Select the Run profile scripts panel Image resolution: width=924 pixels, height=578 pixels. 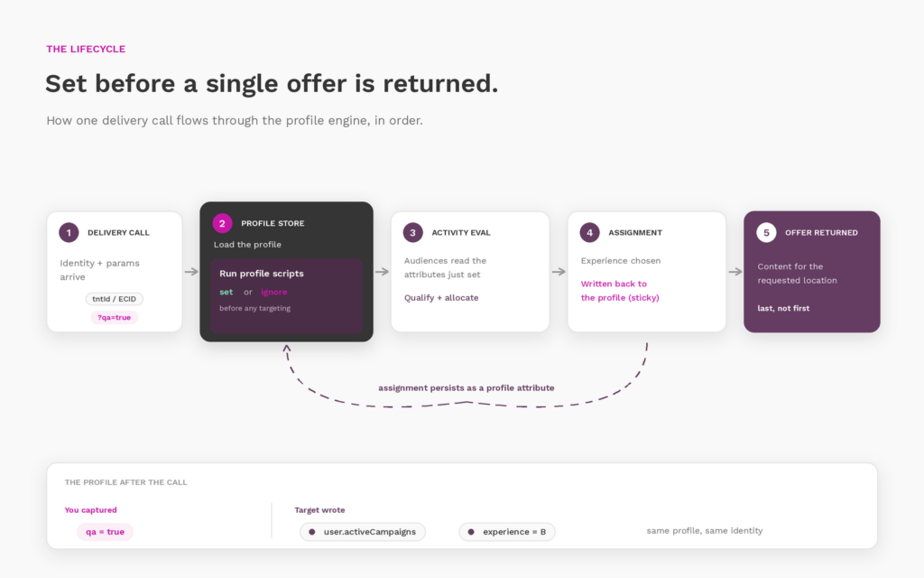tap(286, 295)
